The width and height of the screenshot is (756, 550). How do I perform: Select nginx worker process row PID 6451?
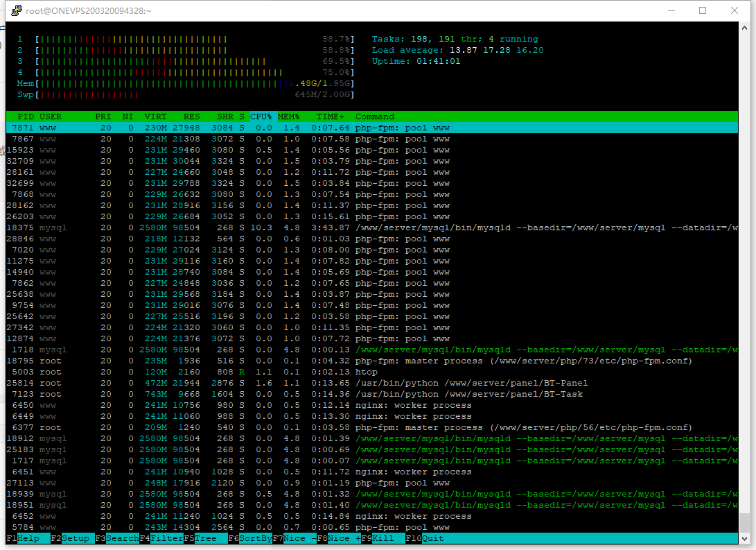tap(371, 472)
